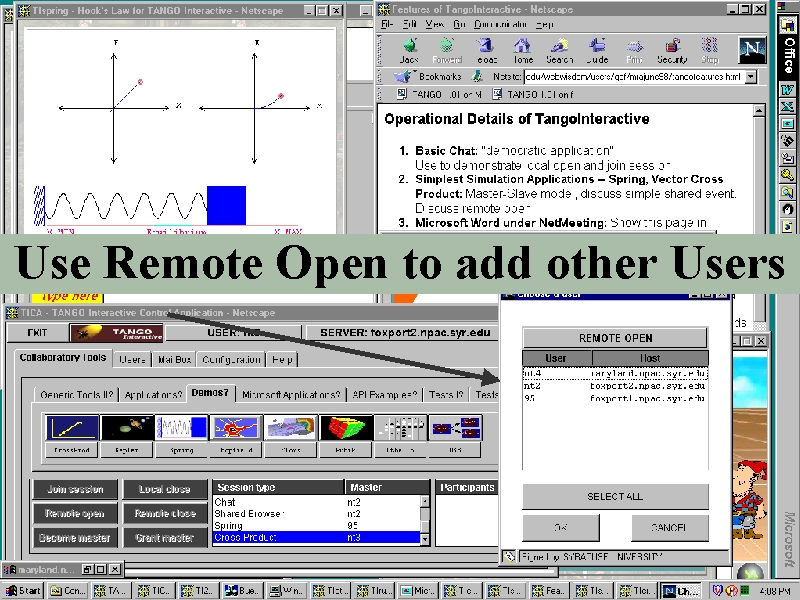Image resolution: width=800 pixels, height=600 pixels.
Task: Click the Word icon in Office shortcut bar
Action: (787, 90)
